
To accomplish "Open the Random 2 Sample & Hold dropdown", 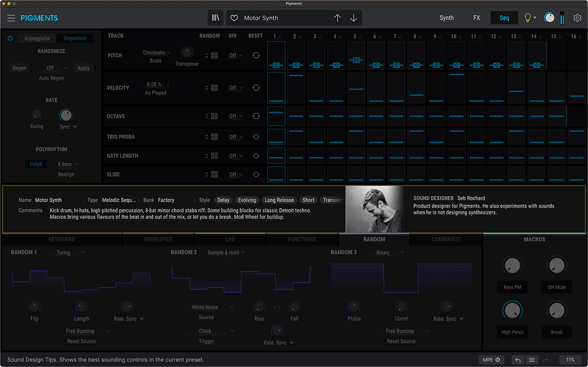I will (x=225, y=253).
